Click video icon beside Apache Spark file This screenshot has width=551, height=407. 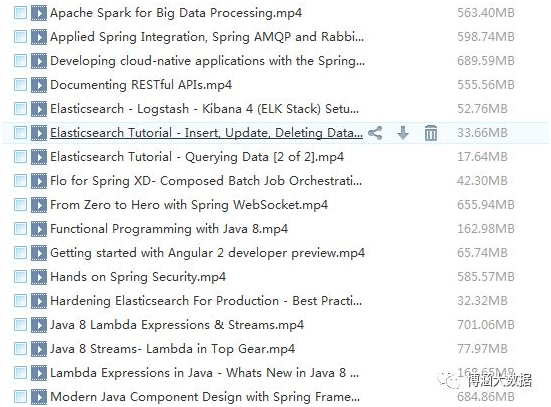tap(39, 13)
